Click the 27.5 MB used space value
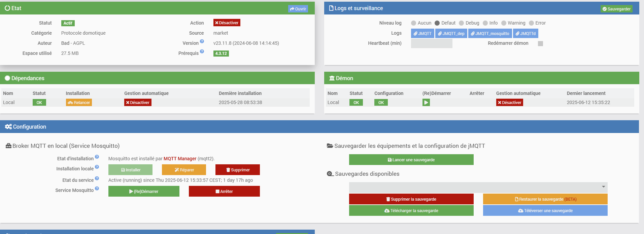Viewport: 644px width, 234px height. click(70, 53)
